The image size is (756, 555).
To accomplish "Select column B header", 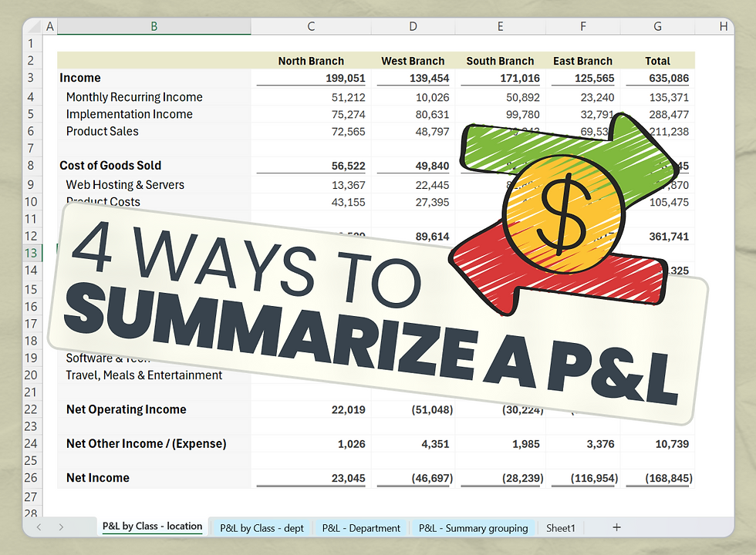I will pyautogui.click(x=154, y=25).
